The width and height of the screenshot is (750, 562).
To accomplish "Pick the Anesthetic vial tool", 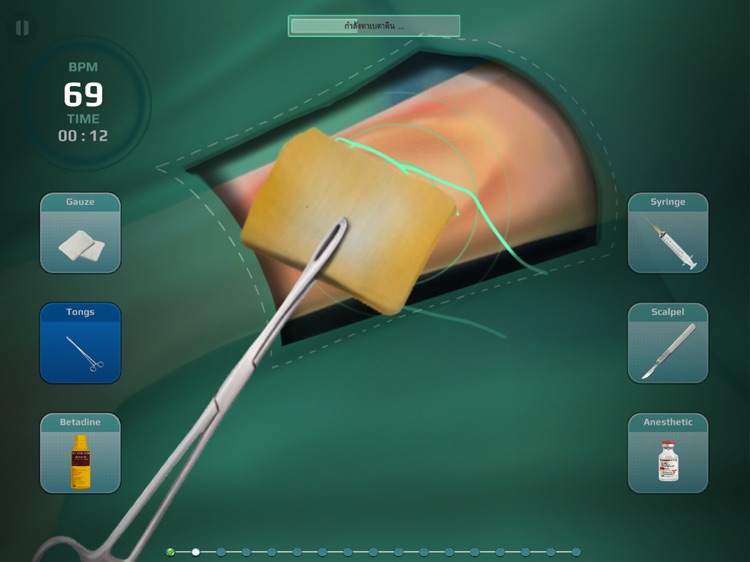I will coord(668,453).
